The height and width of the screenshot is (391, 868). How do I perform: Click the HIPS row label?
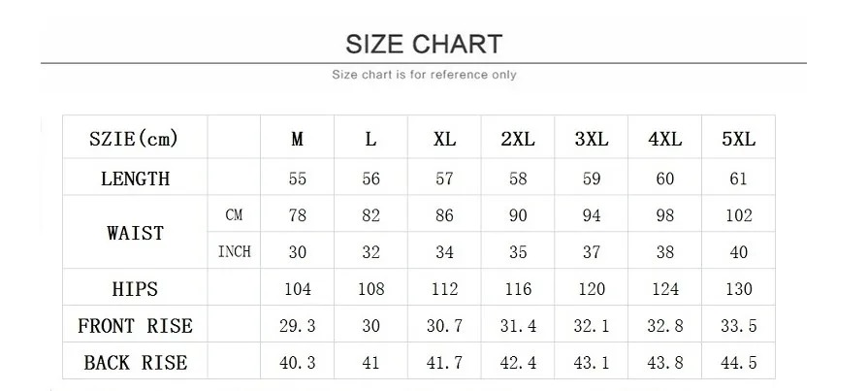[135, 289]
